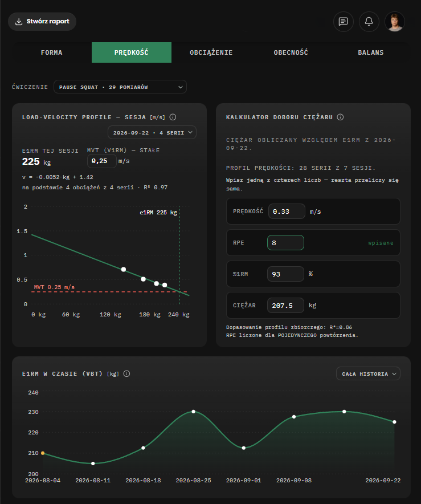Select the RPE input with value 8
The image size is (421, 504).
tap(285, 243)
